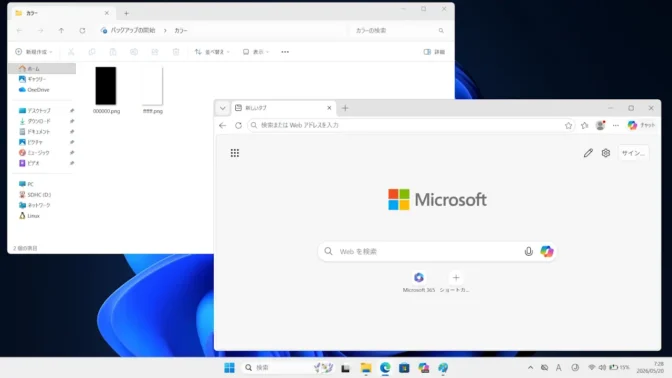Close the カラー Explorer tab

107,13
